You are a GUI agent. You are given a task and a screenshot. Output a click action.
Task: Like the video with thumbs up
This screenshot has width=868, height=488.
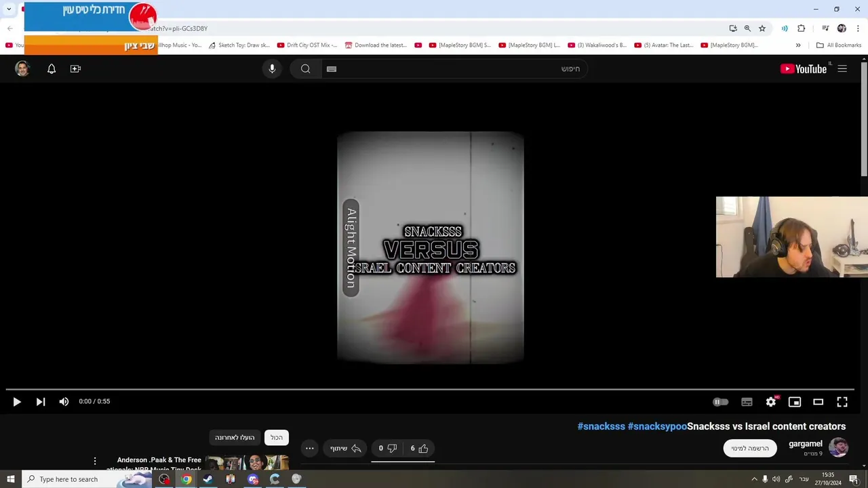[419, 448]
